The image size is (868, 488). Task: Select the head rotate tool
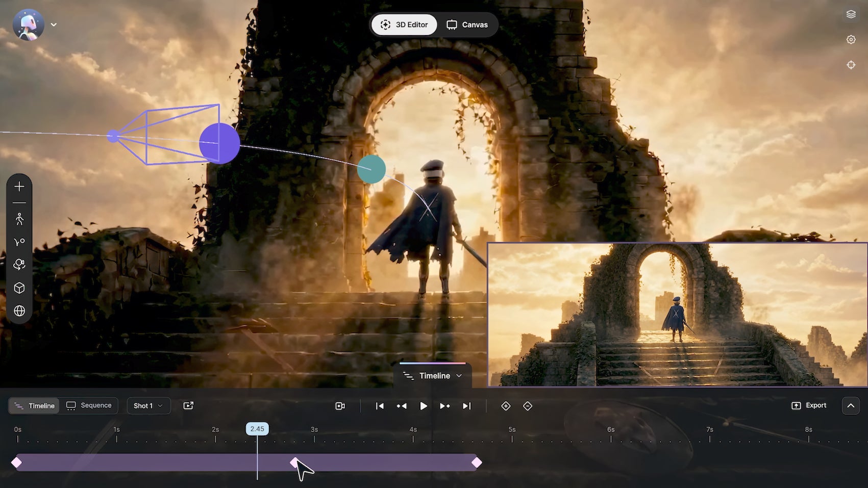click(19, 265)
